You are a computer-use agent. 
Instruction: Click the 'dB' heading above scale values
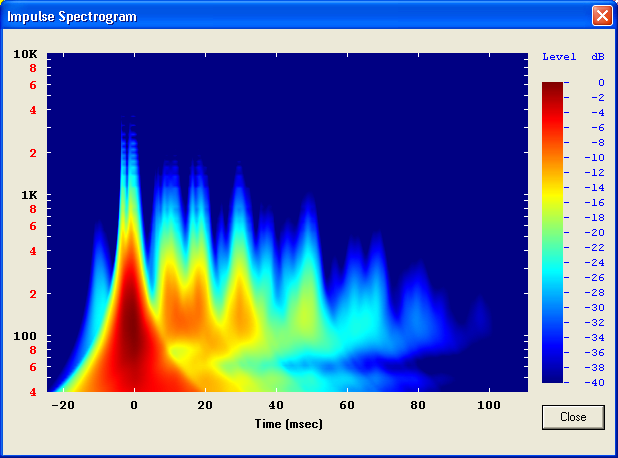598,57
